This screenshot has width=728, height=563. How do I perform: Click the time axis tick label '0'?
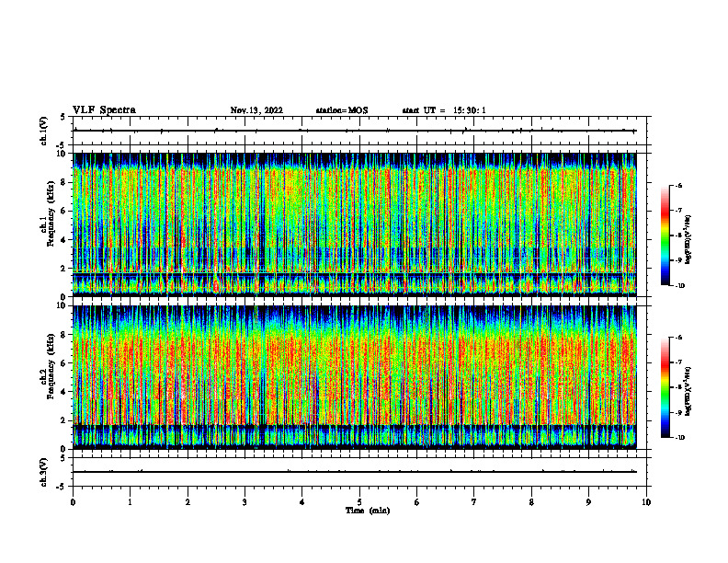pos(73,502)
